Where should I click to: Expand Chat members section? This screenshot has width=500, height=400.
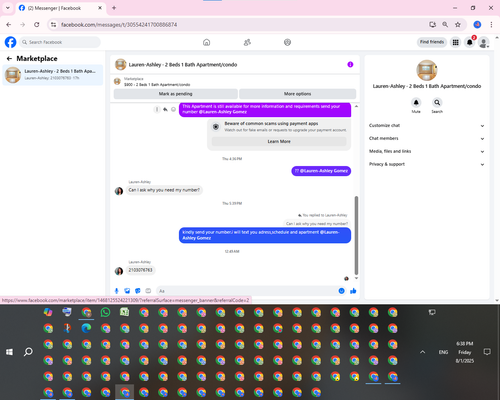point(426,138)
